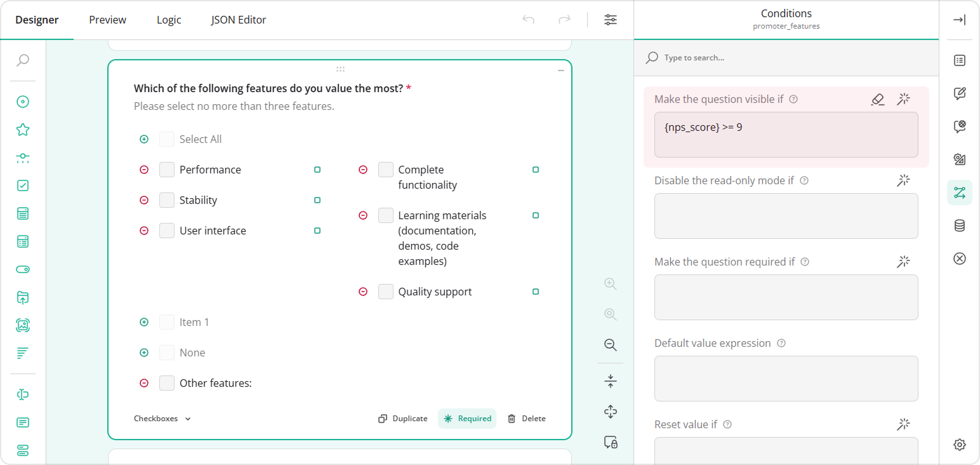
Task: Add an Image Picker question
Action: (x=23, y=325)
